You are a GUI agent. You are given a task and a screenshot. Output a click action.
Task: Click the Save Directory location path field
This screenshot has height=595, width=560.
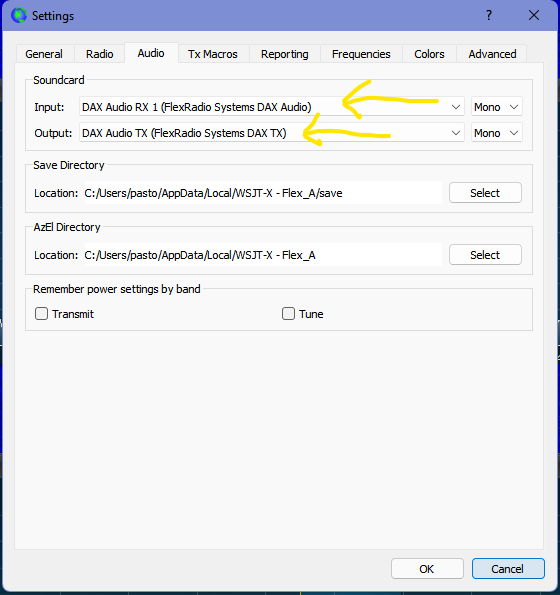[263, 193]
